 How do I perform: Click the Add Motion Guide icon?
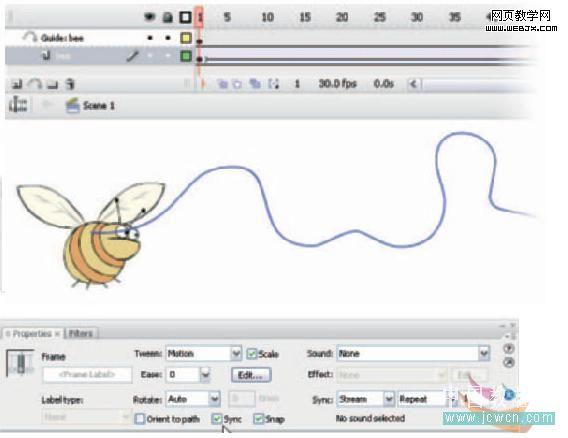[x=35, y=84]
